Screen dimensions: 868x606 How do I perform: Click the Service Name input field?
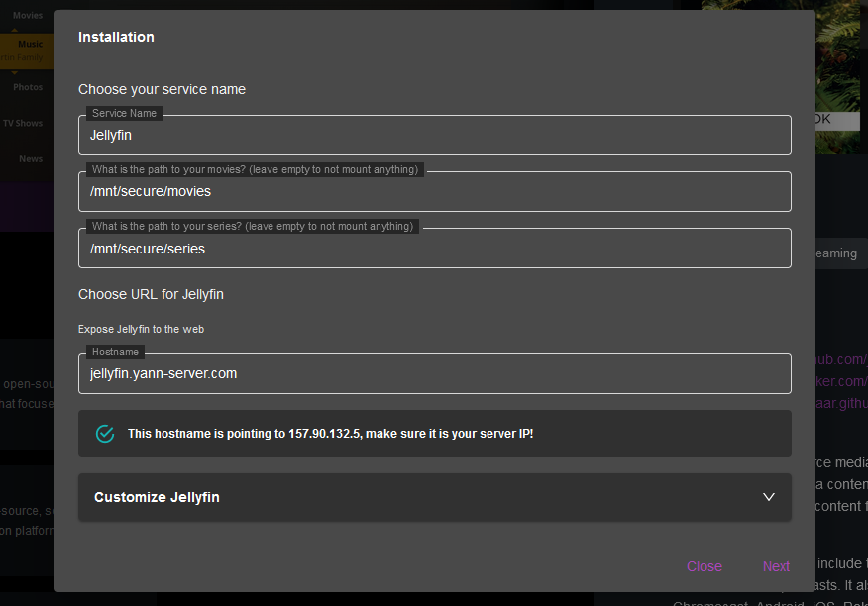[x=435, y=135]
